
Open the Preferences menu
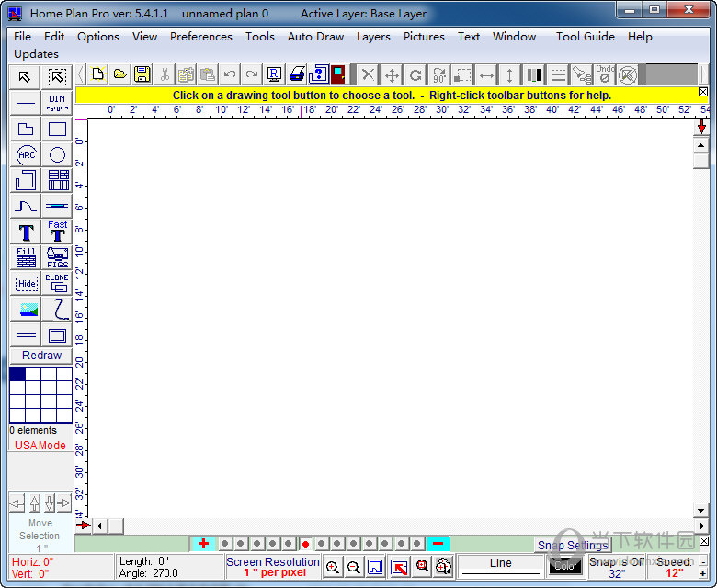(x=201, y=37)
